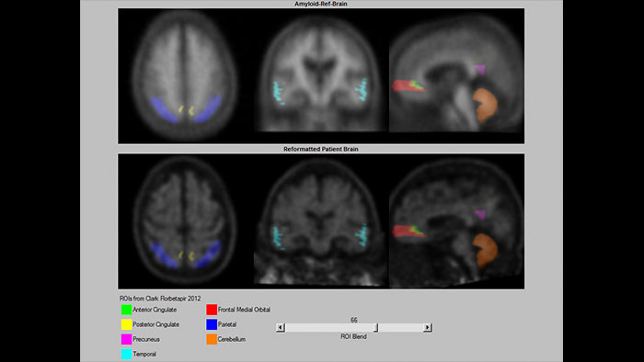Click the green Anterior Cingulate color swatch
This screenshot has height=362, width=644.
point(127,310)
